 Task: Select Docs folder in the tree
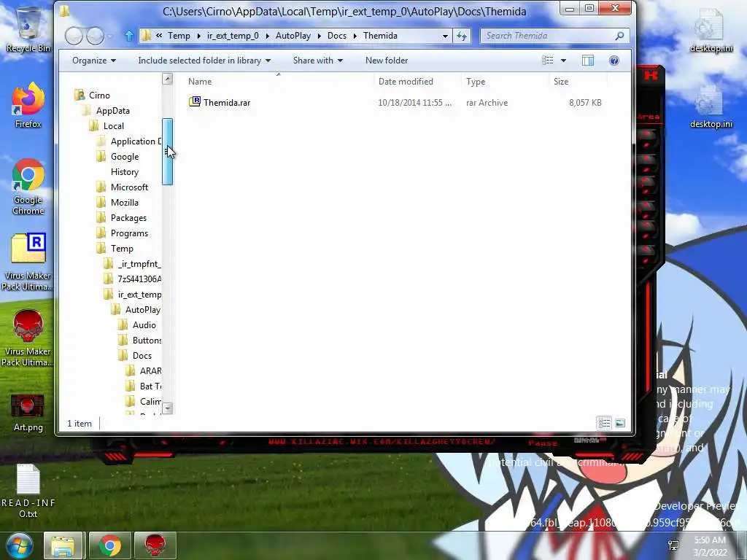142,355
